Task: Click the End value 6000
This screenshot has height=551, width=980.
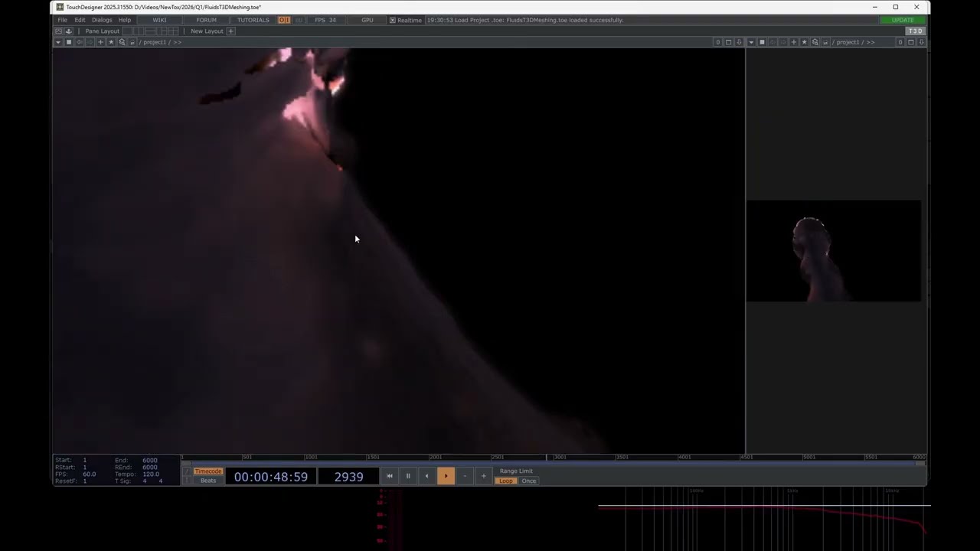Action: pos(150,461)
